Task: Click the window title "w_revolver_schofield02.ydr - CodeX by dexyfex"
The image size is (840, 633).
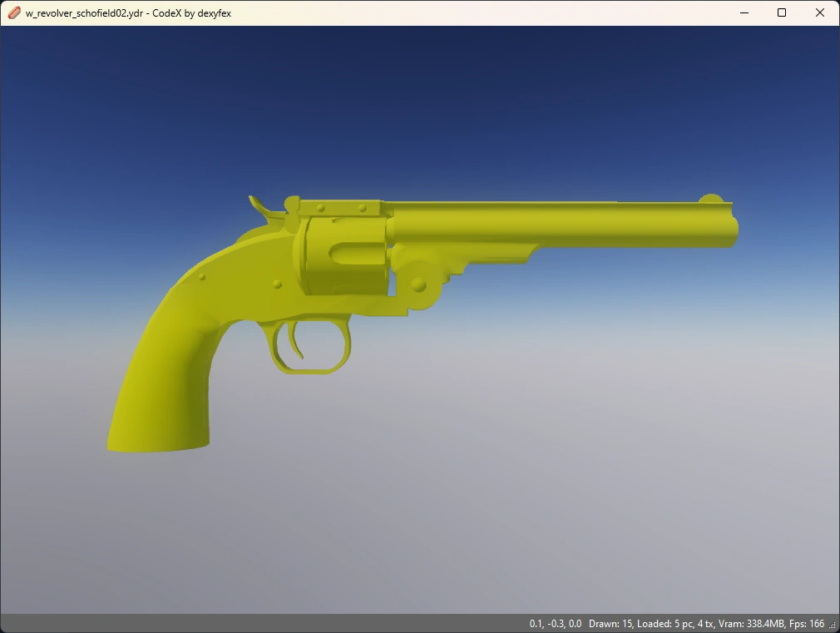Action: point(128,13)
